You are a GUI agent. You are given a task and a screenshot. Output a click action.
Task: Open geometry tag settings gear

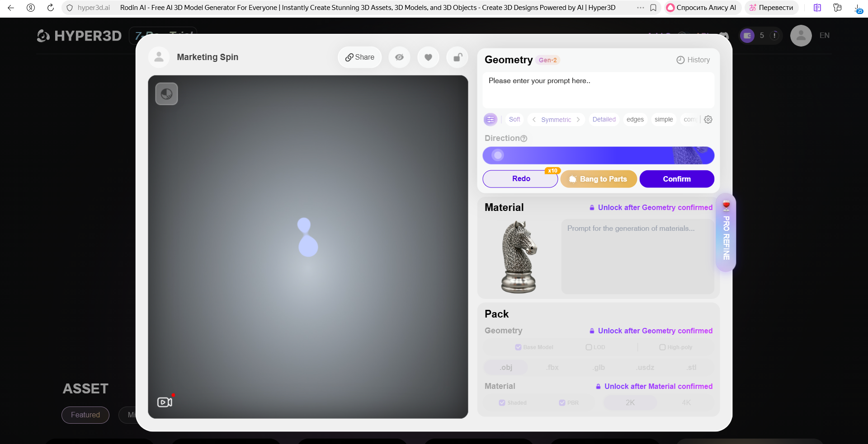coord(708,120)
